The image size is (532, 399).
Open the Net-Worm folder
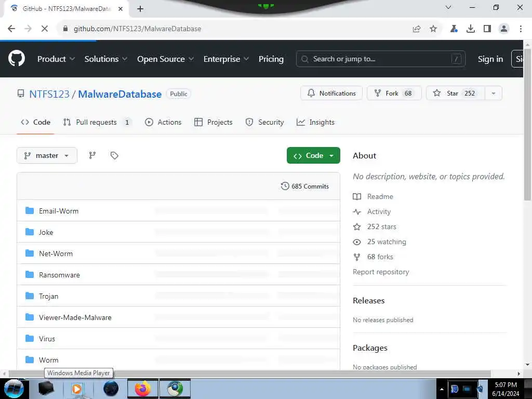coord(56,254)
